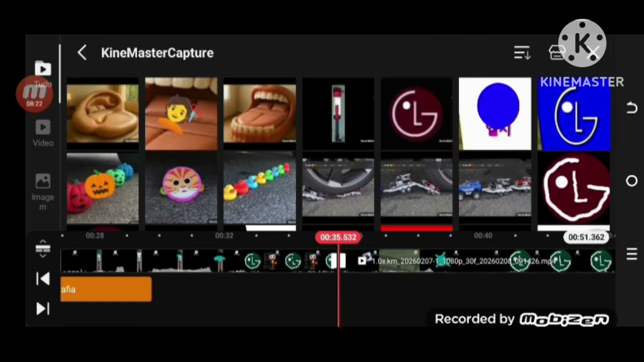Select the rainbow rubber ducks thumbnail
644x362 pixels.
coord(260,189)
